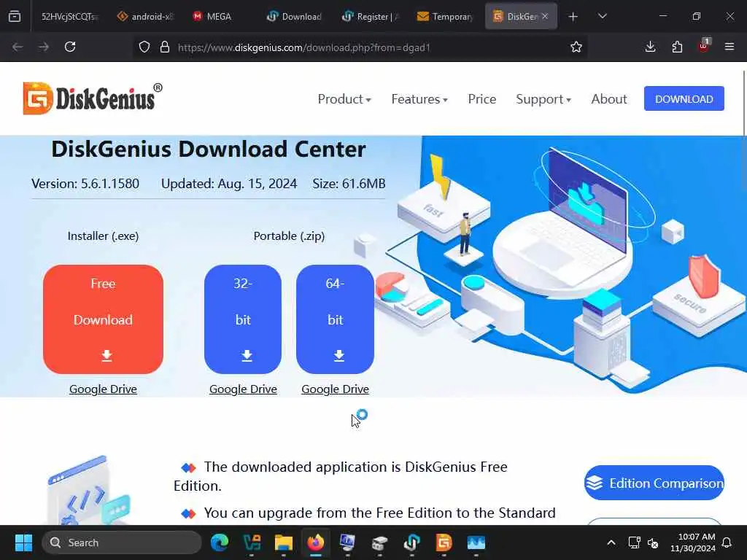List all tabs dropdown arrow
Screen dimensions: 747x560
click(x=602, y=17)
